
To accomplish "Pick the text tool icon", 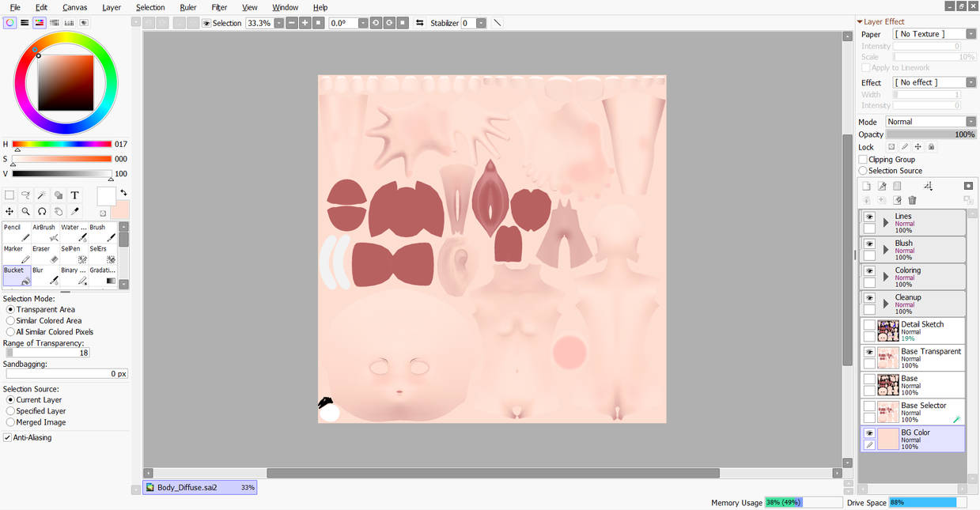I will [74, 195].
